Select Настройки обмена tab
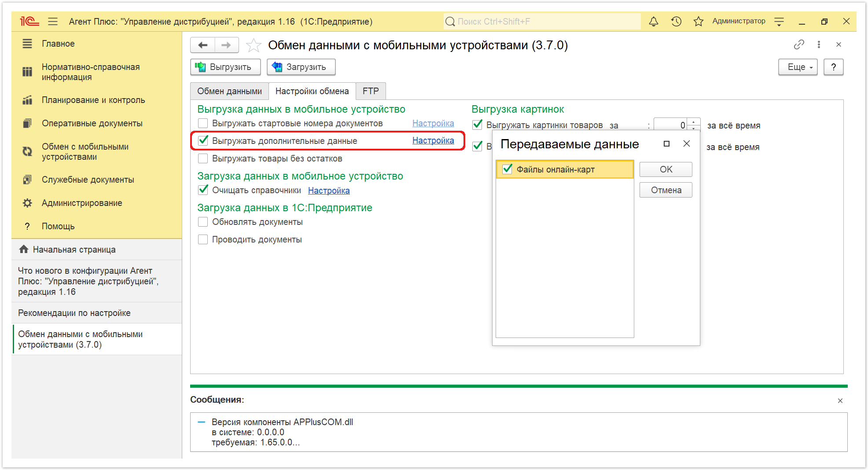Screen dimensions: 868x470 point(312,91)
